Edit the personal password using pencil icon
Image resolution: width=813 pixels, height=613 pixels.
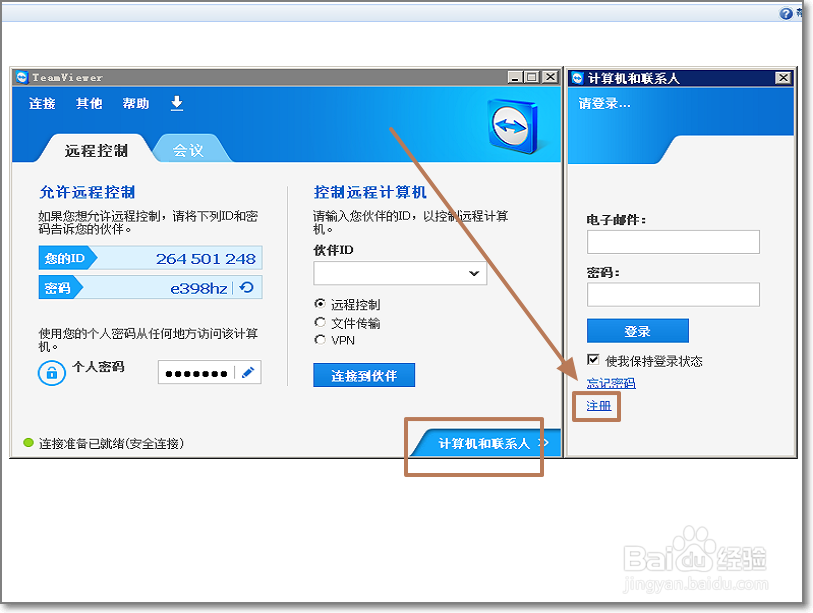248,371
